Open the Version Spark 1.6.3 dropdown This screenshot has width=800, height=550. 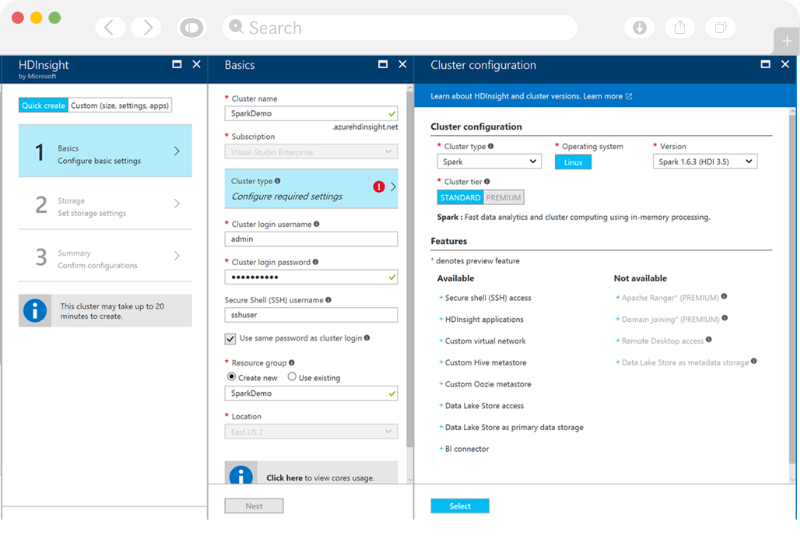705,162
